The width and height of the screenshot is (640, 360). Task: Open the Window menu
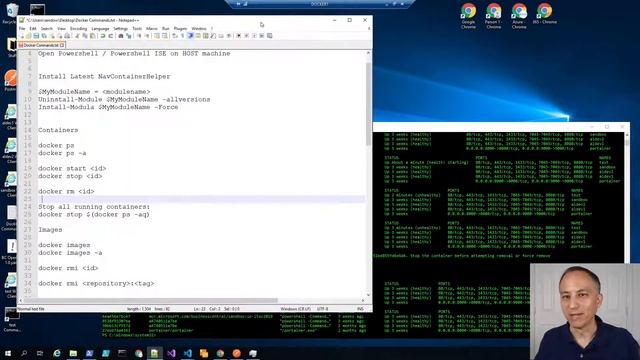pos(199,29)
